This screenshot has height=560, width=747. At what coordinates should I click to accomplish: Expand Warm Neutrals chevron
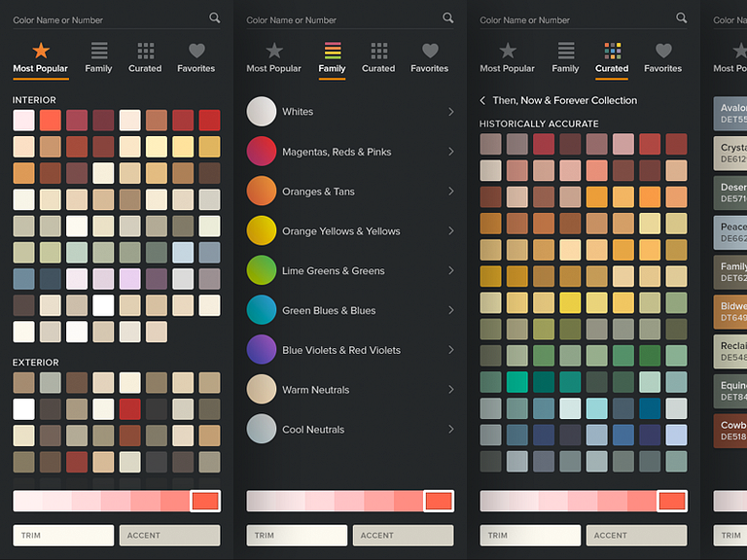point(450,390)
